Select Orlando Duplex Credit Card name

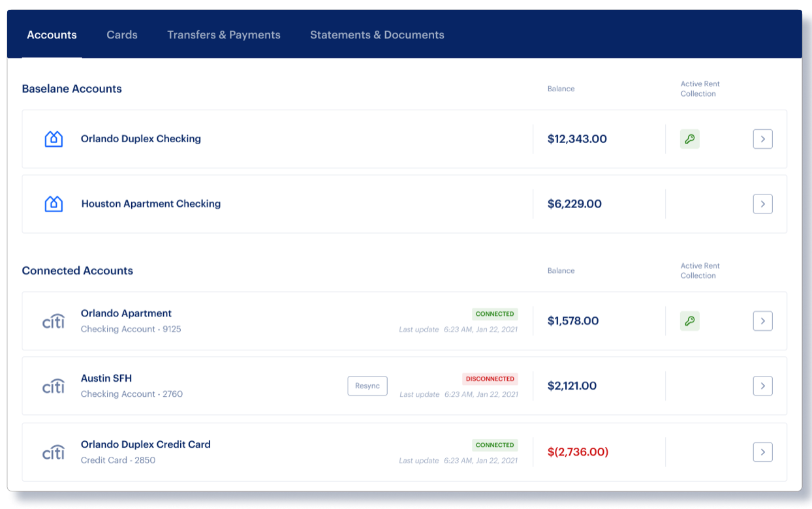(x=146, y=444)
